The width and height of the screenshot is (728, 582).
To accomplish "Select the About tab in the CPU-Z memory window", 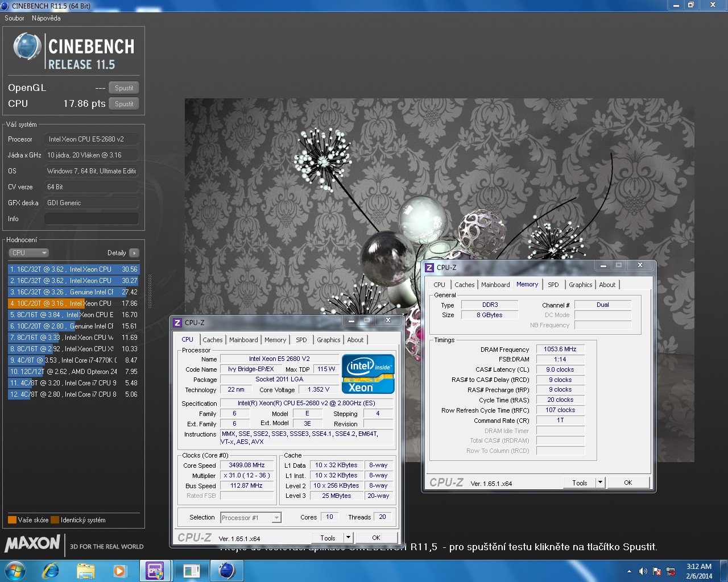I will 607,285.
